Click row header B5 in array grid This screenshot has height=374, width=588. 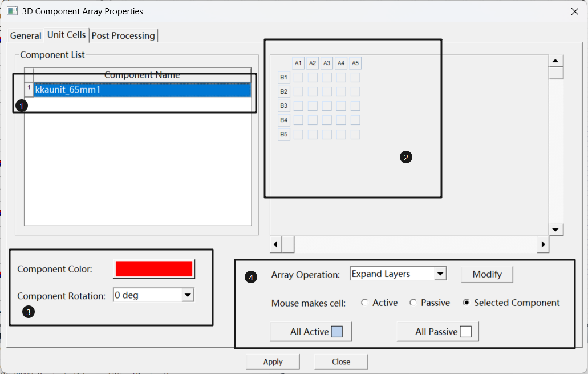click(x=283, y=134)
